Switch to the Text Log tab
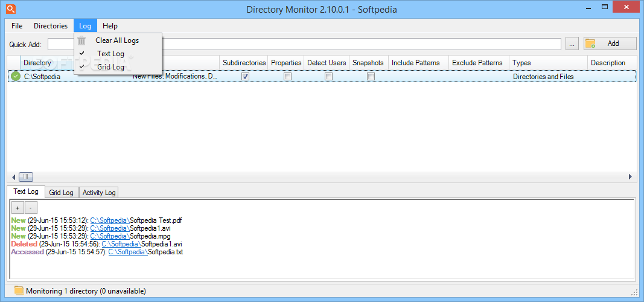Image resolution: width=644 pixels, height=302 pixels. (26, 191)
